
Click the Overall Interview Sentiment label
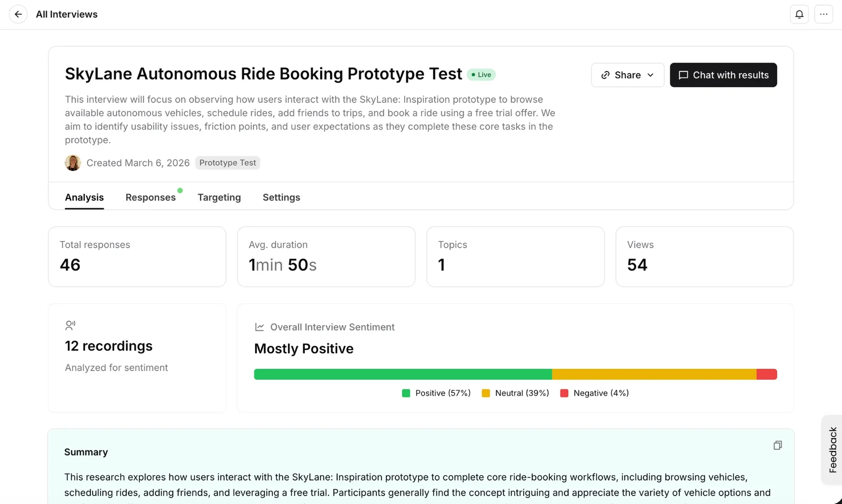coord(333,327)
